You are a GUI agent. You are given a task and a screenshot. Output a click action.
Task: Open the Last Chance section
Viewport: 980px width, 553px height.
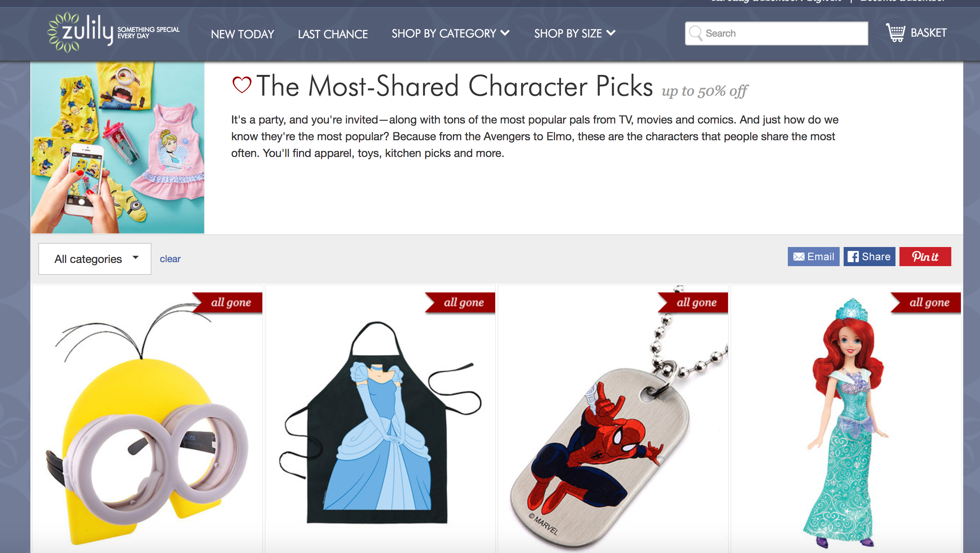(x=333, y=34)
